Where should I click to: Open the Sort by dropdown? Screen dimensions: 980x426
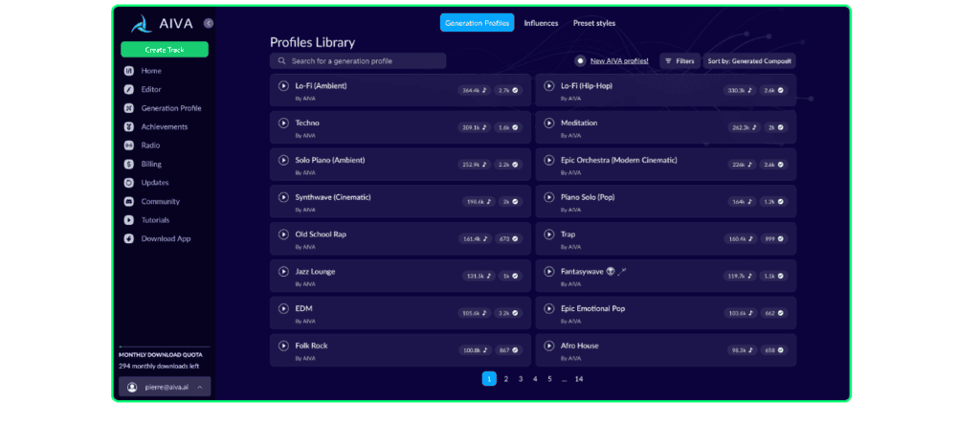[749, 61]
